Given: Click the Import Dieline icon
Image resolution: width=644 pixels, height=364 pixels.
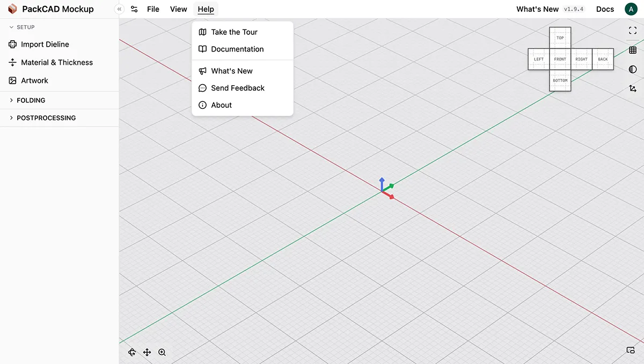Looking at the screenshot, I should 13,44.
